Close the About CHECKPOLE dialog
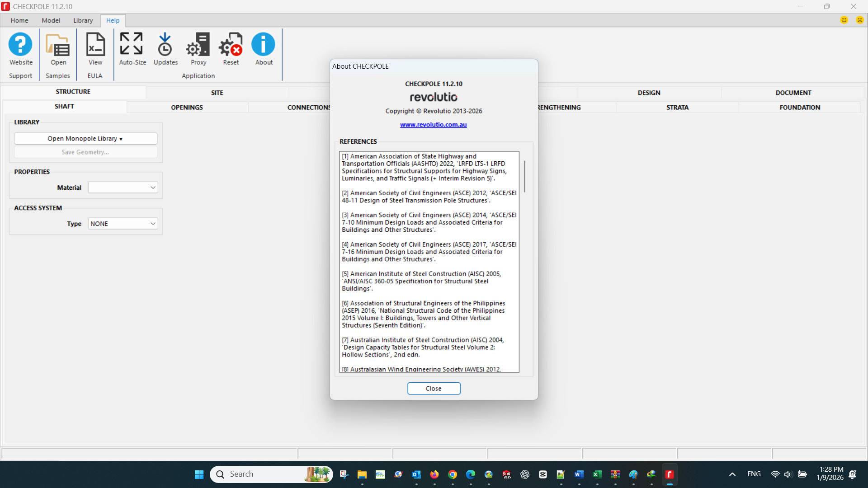The height and width of the screenshot is (488, 868). click(x=433, y=389)
